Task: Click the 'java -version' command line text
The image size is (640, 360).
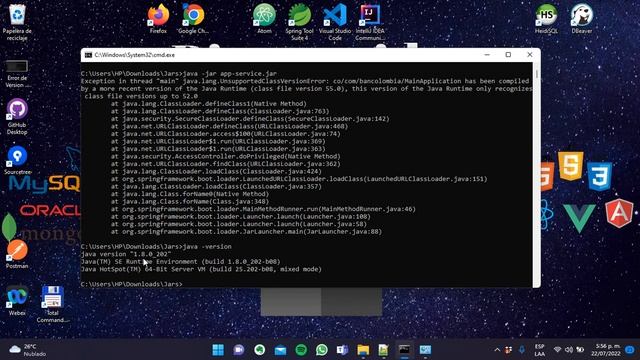Action: (x=207, y=247)
